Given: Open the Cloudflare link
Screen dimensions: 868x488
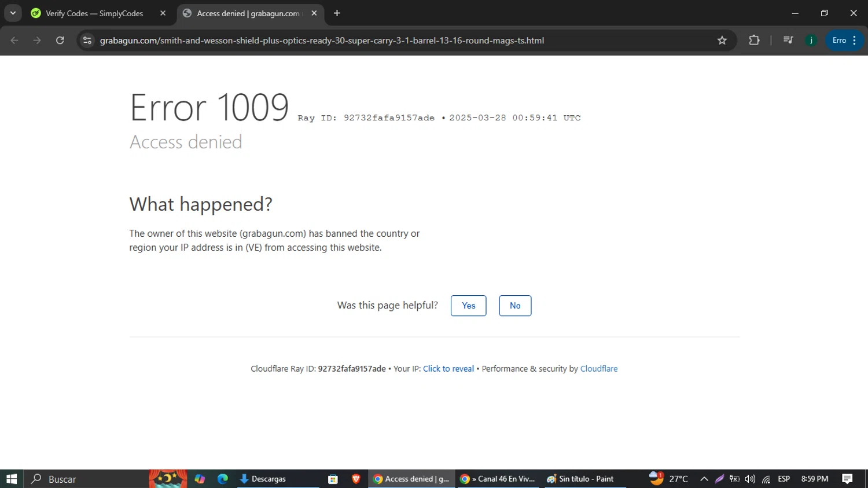Looking at the screenshot, I should click(x=599, y=369).
